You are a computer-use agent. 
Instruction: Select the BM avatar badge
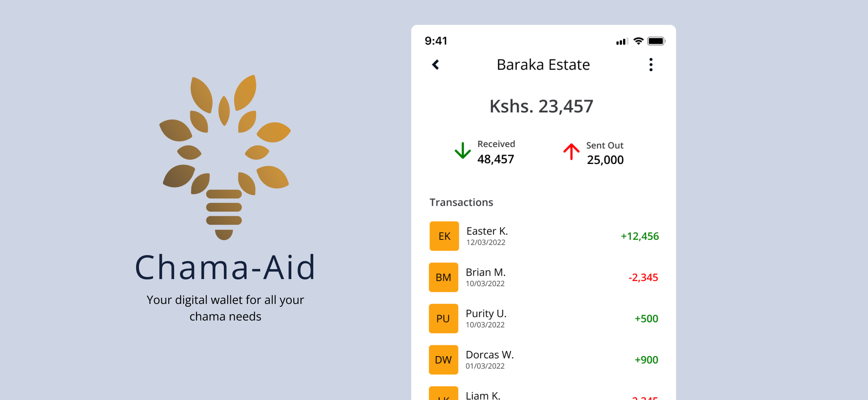pos(444,277)
